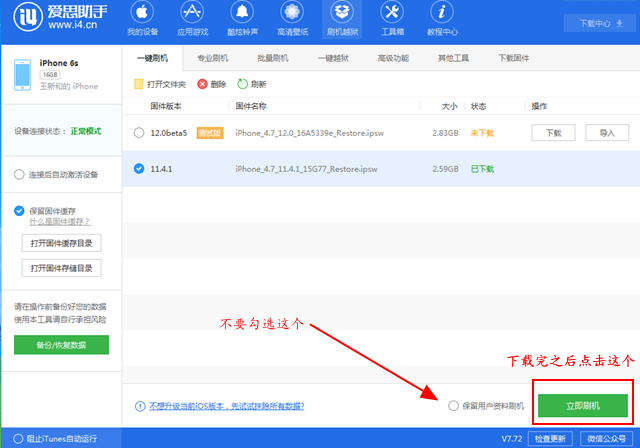Select the 12.0beta5 firmware radio button
The height and width of the screenshot is (448, 640).
tap(139, 132)
